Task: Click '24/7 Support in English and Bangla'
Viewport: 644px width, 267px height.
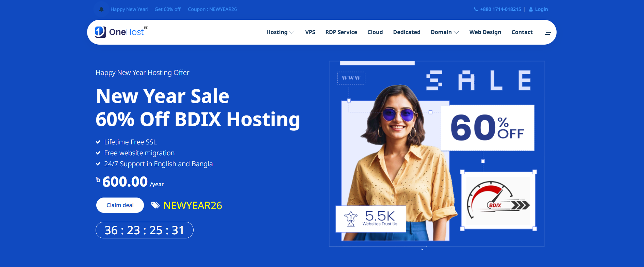Action: pyautogui.click(x=158, y=164)
